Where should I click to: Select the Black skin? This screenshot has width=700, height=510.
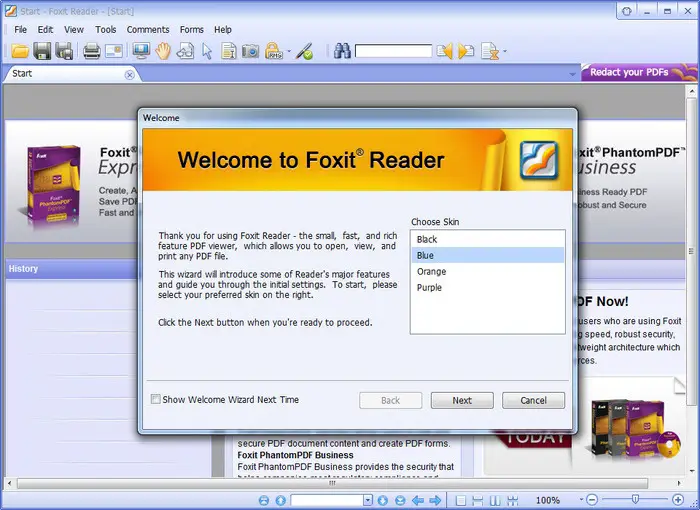488,239
